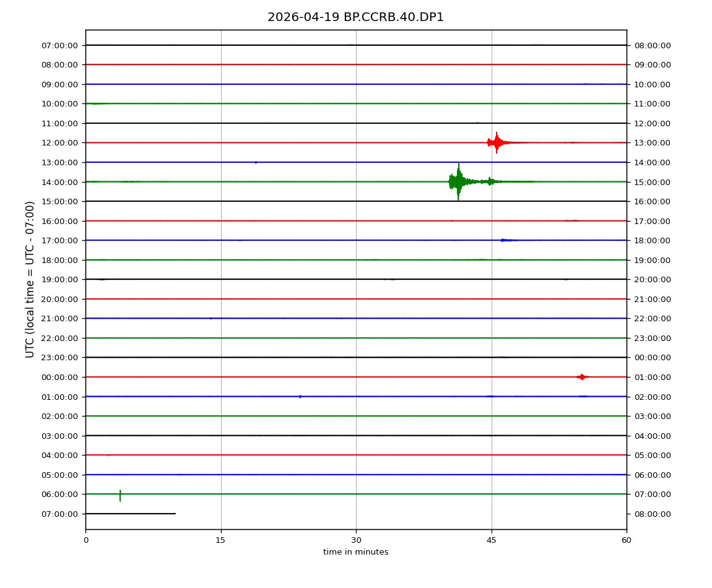Click the 45 tick label on the x-axis

click(492, 540)
